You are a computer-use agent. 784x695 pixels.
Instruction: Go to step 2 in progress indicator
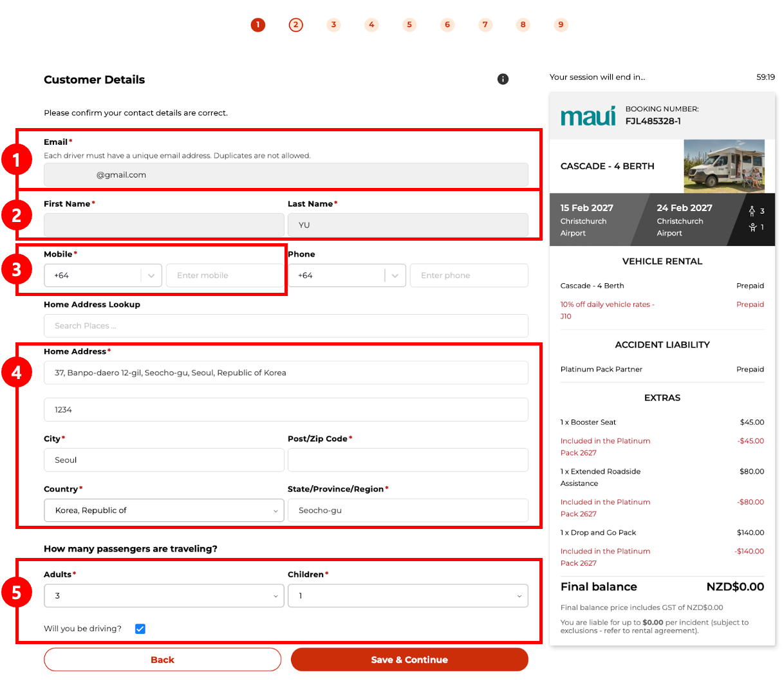295,25
